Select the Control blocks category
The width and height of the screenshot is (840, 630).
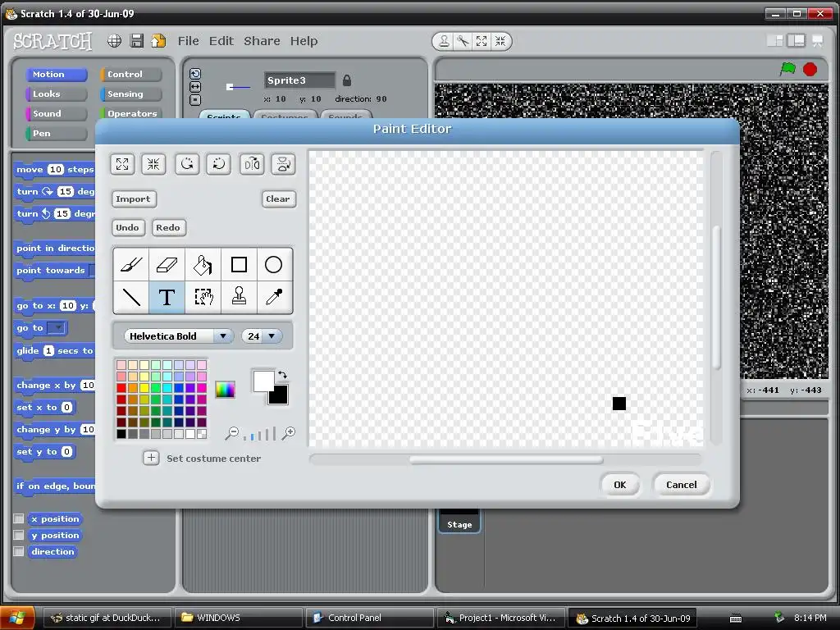(130, 75)
